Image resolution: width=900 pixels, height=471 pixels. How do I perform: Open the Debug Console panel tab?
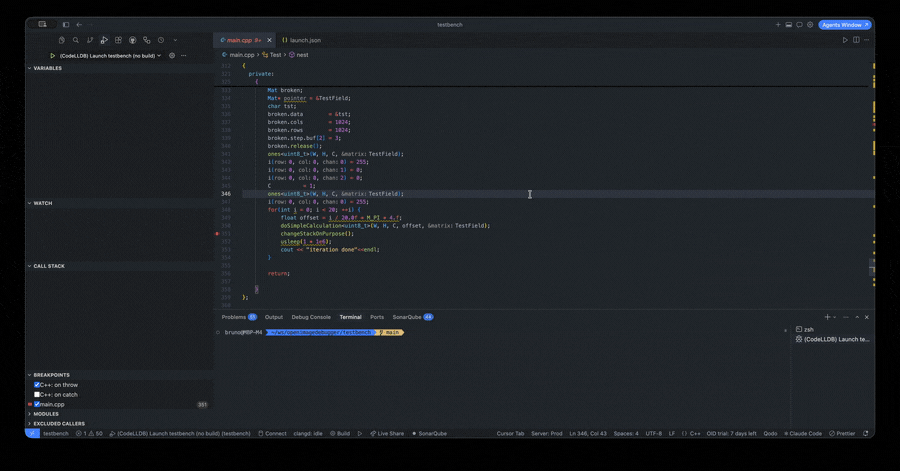click(311, 317)
